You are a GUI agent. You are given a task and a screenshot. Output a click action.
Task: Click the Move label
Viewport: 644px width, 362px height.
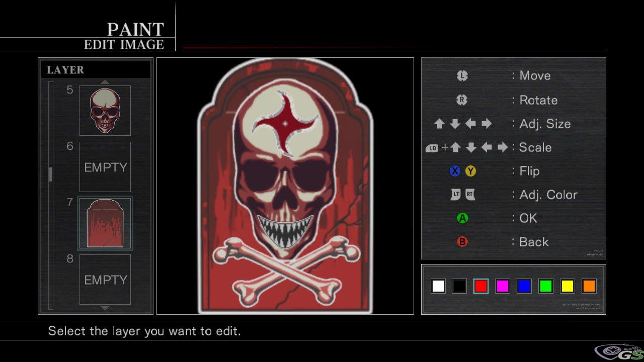point(535,76)
